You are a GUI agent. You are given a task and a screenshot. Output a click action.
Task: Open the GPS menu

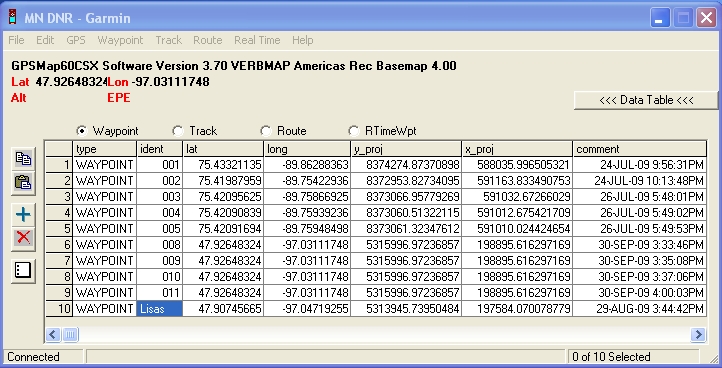click(x=76, y=41)
